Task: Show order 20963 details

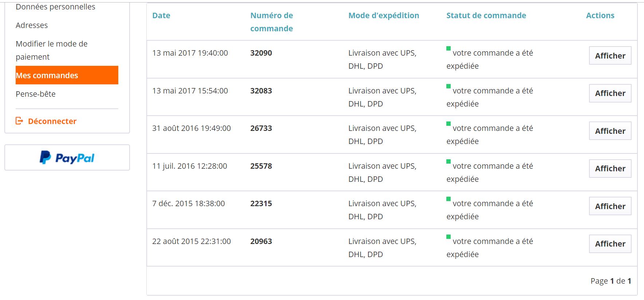Action: [610, 244]
